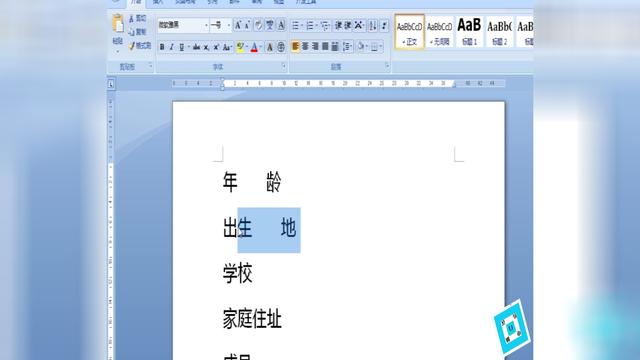Switch to the 审阅 (Review) tab
640x360 pixels.
(x=257, y=2)
